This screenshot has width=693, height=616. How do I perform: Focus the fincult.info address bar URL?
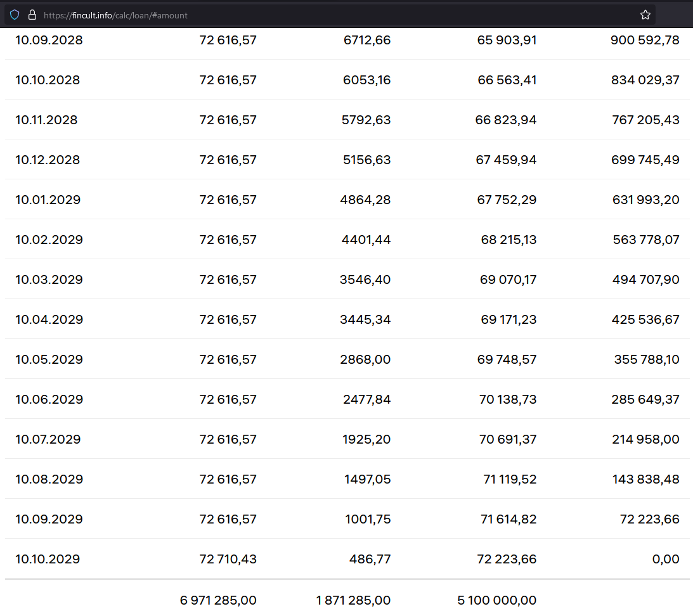(115, 15)
